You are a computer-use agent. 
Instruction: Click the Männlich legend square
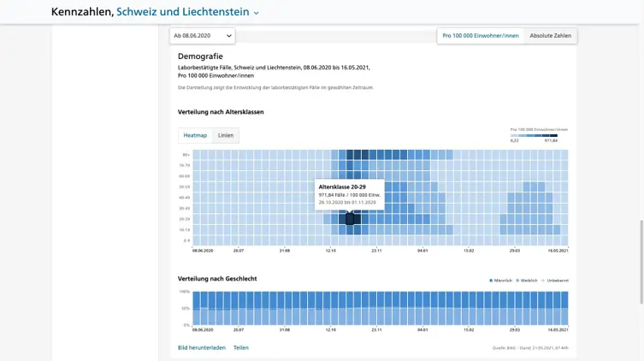pyautogui.click(x=491, y=281)
